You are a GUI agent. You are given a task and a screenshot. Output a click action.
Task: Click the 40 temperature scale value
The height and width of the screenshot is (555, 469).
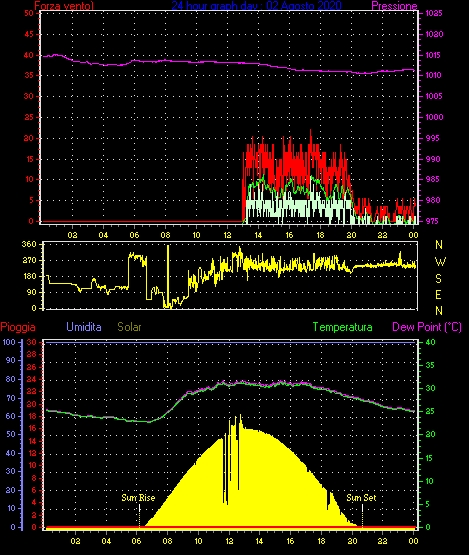[x=430, y=342]
